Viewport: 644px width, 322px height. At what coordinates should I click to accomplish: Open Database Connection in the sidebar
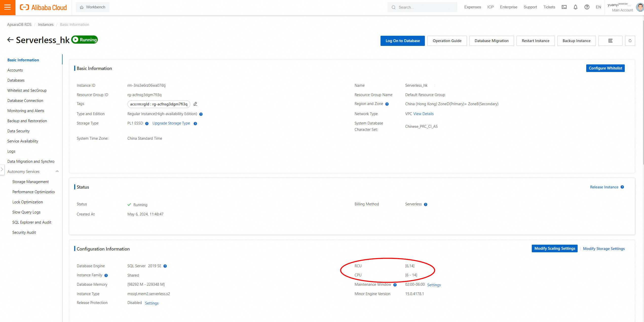25,100
